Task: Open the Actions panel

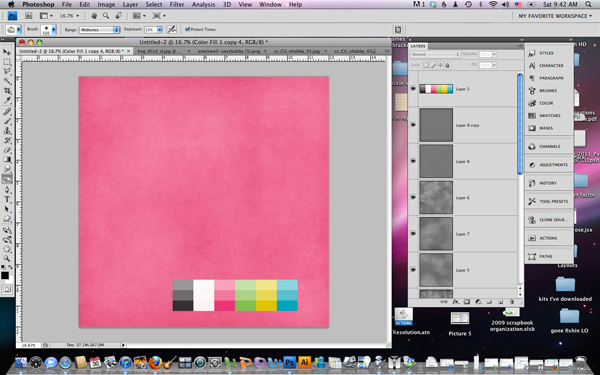Action: coord(549,238)
